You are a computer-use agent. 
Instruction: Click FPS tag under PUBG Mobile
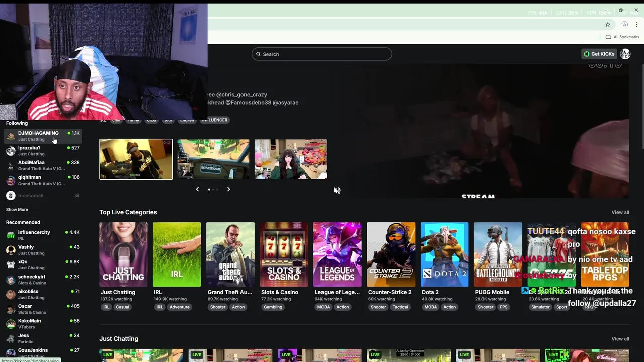(x=504, y=307)
